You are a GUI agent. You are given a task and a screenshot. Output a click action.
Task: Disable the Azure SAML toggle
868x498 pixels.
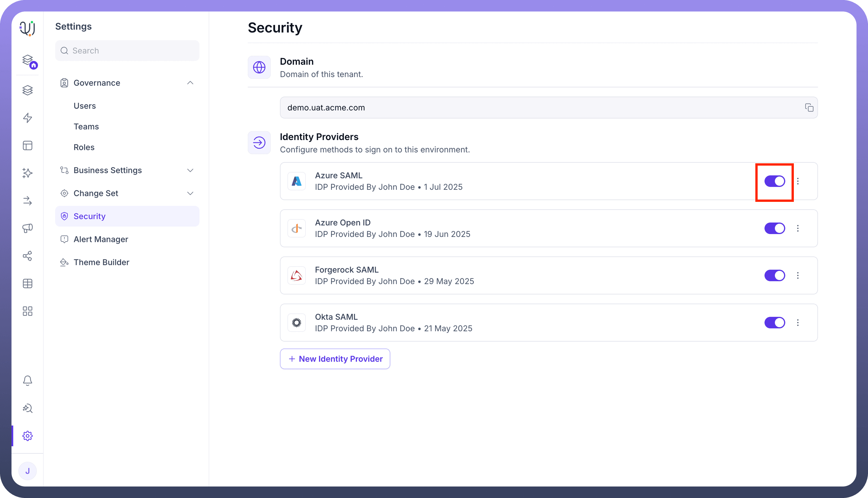click(x=774, y=181)
